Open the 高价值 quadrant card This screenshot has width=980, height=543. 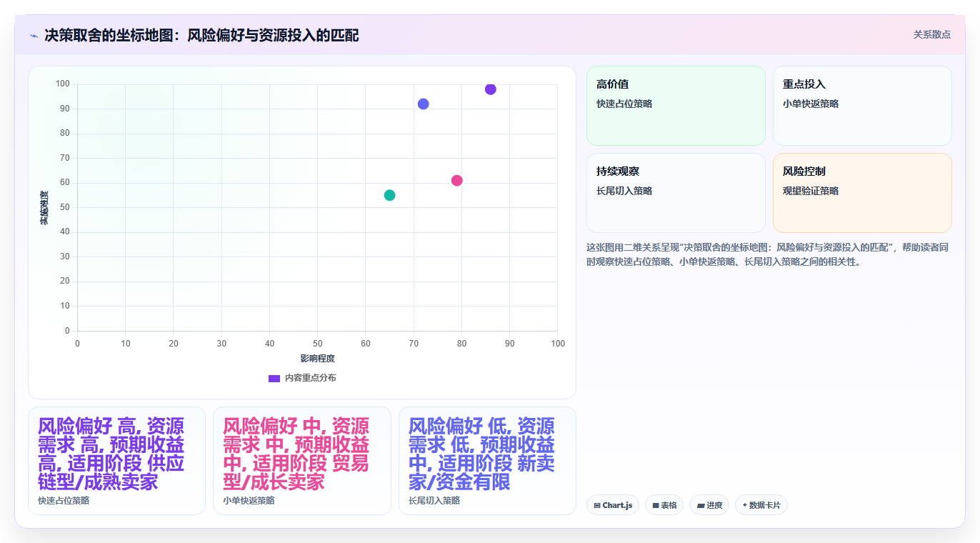pyautogui.click(x=676, y=106)
